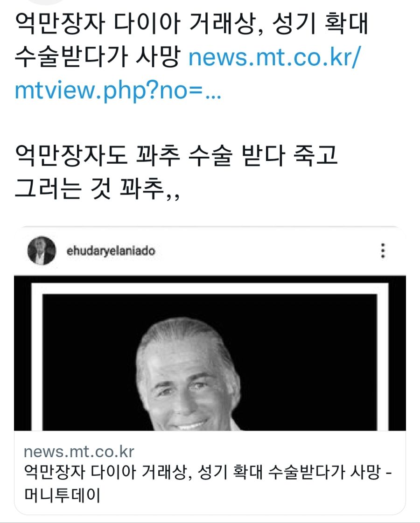Click the white header strip between username and dots

[x=267, y=251]
